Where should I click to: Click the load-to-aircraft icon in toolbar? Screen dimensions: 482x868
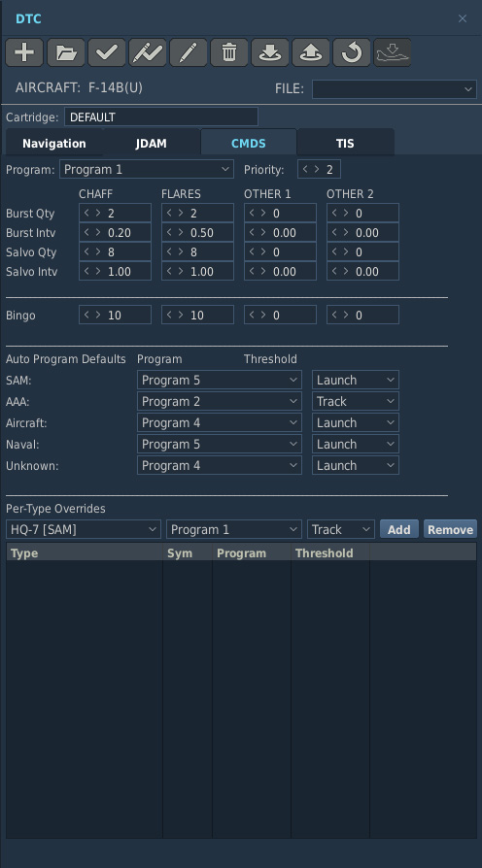point(393,53)
